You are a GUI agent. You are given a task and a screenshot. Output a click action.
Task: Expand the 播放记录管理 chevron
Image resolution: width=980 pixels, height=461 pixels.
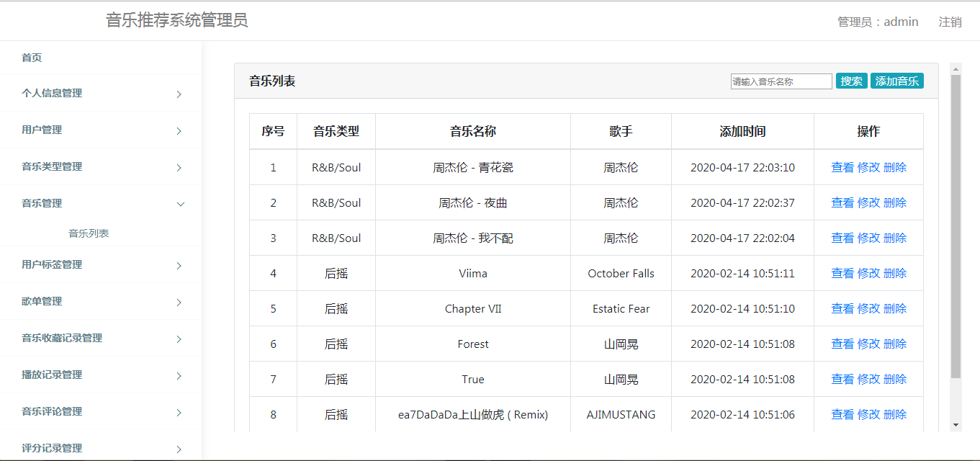(x=179, y=375)
